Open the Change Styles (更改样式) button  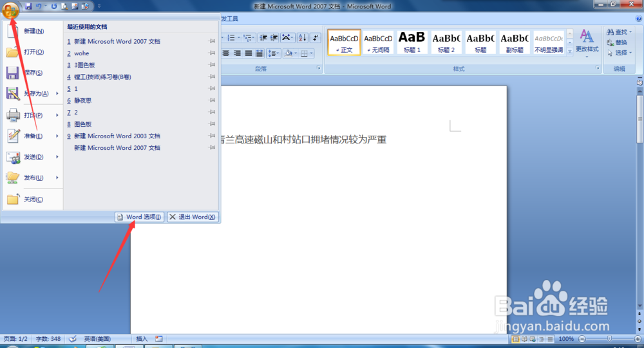point(587,42)
